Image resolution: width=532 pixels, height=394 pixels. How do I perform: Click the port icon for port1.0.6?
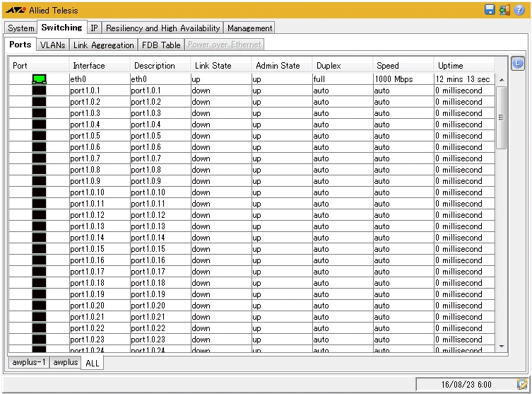[39, 147]
